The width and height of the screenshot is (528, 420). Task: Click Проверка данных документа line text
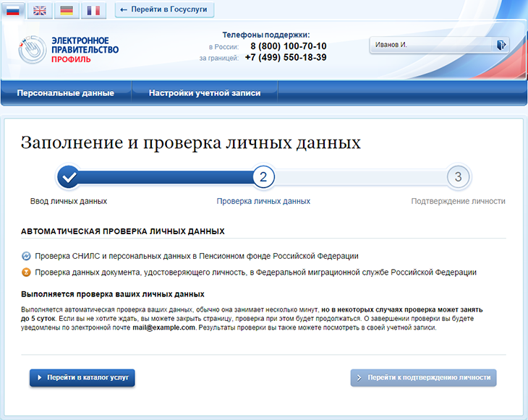pos(256,273)
